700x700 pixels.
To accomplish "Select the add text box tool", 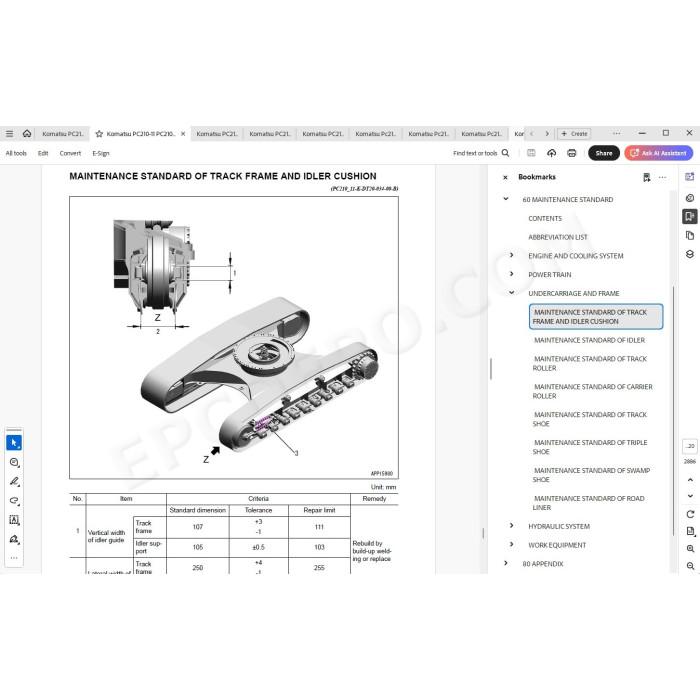I will 14,520.
